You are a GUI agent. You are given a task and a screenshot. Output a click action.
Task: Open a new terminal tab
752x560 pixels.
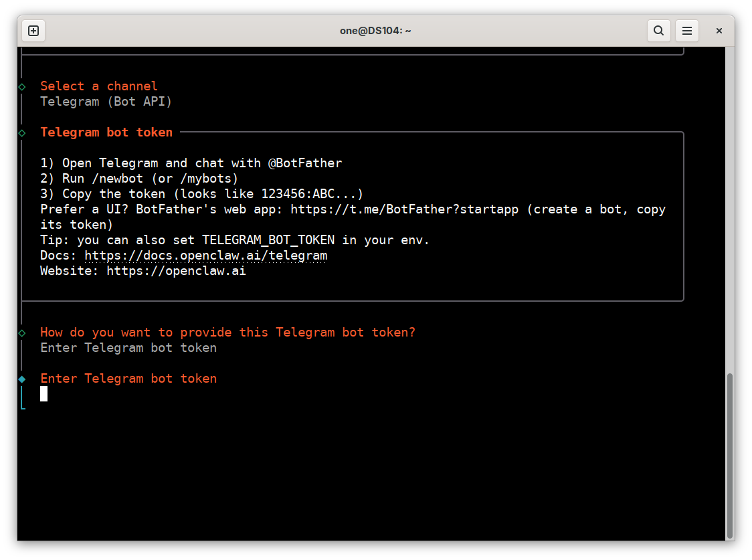point(33,31)
